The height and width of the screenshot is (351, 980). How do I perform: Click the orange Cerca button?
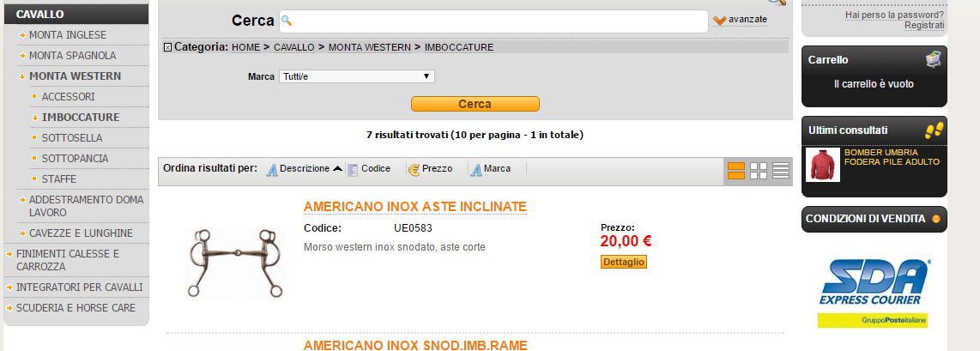pos(475,105)
